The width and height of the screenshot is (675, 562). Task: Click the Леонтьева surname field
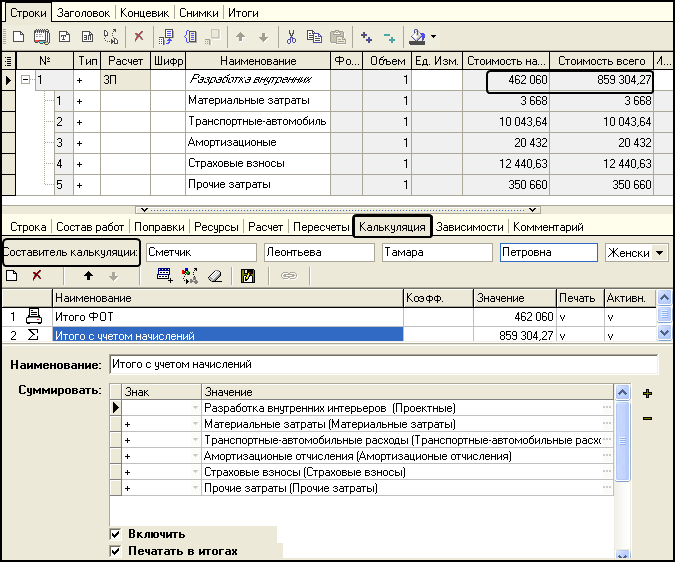pyautogui.click(x=319, y=253)
